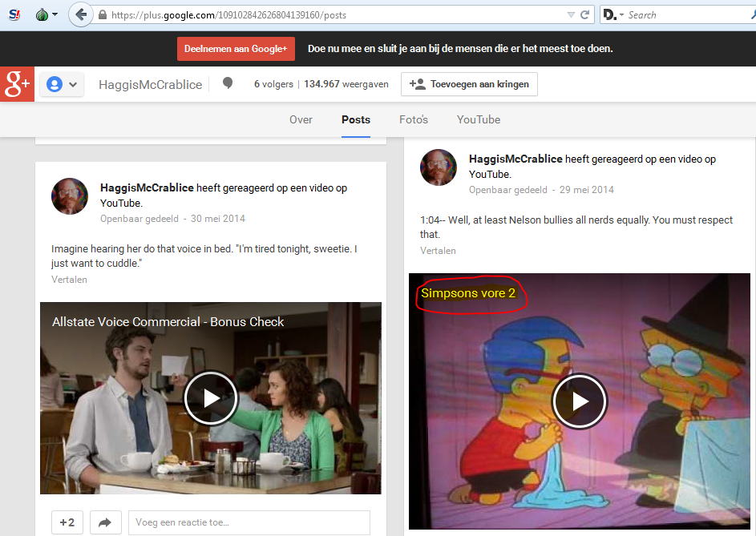Click Toevoegen aan kringen button
The height and width of the screenshot is (536, 756).
tap(469, 84)
